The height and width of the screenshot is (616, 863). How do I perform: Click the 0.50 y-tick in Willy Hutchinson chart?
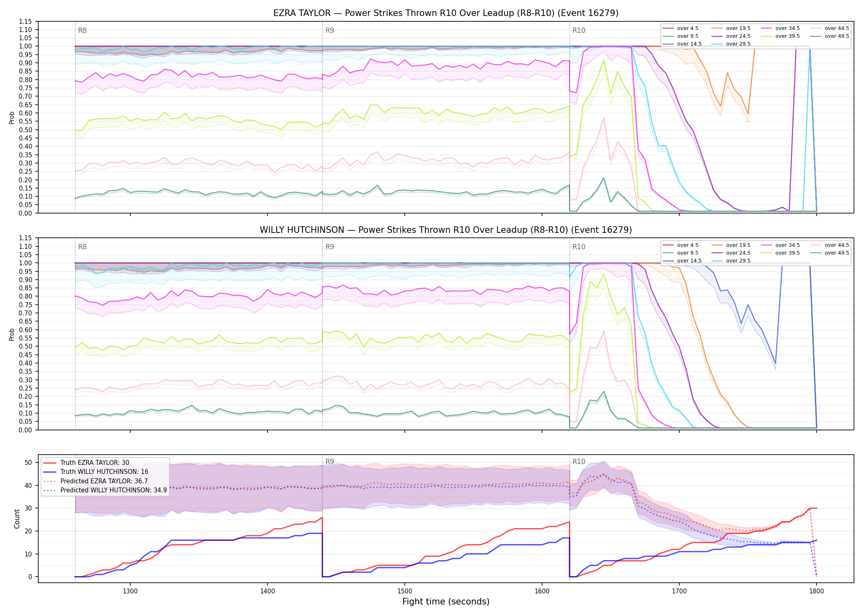coord(25,347)
